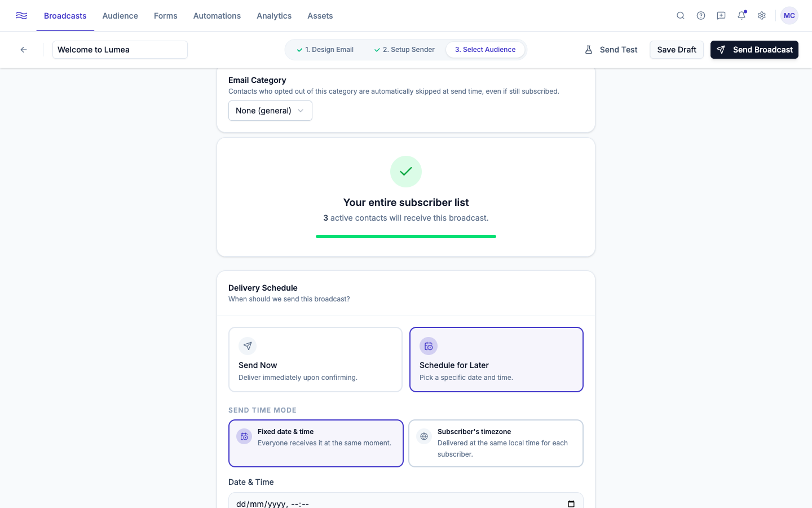812x508 pixels.
Task: Click the Lumea waves logo icon
Action: [x=21, y=16]
